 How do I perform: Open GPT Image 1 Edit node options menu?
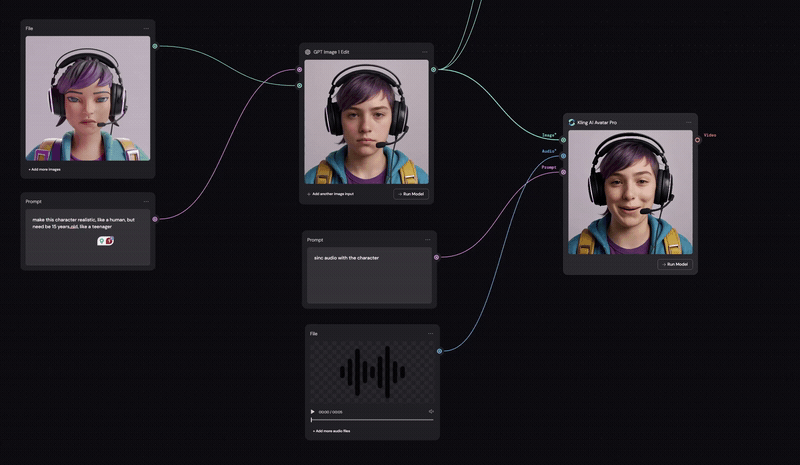coord(424,52)
